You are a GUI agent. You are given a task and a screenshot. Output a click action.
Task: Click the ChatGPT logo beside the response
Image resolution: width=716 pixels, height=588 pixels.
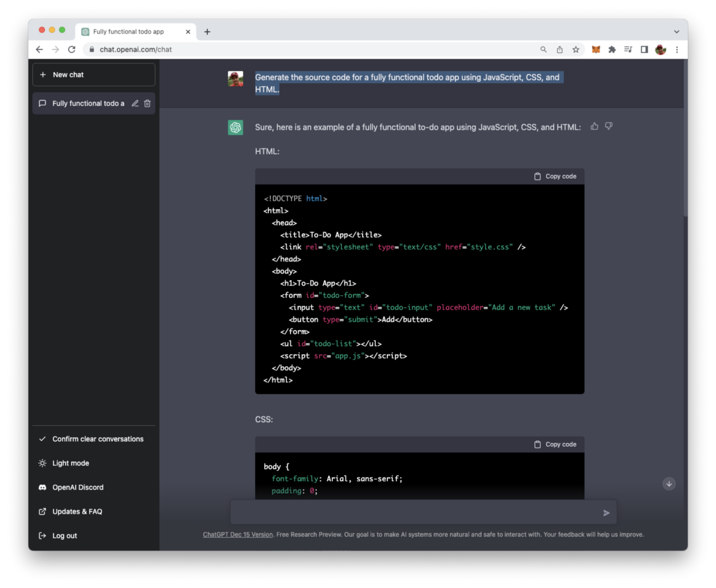click(x=236, y=128)
